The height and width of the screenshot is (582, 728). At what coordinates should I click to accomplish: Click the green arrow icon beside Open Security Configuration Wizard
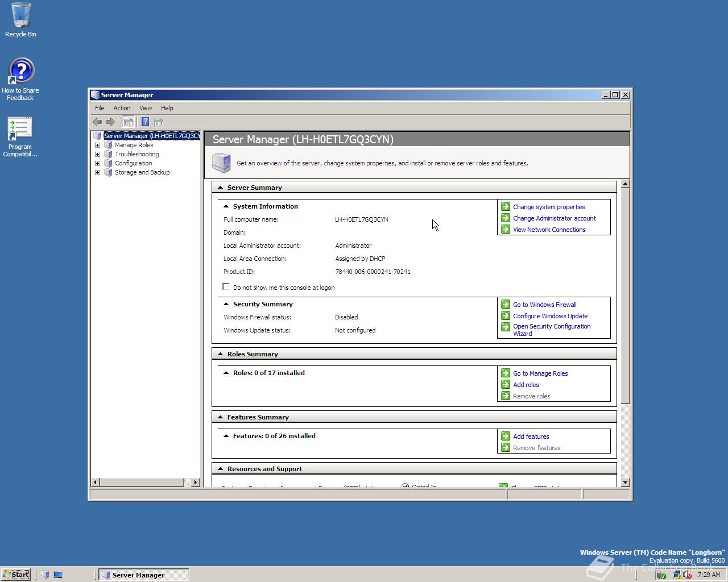[506, 327]
